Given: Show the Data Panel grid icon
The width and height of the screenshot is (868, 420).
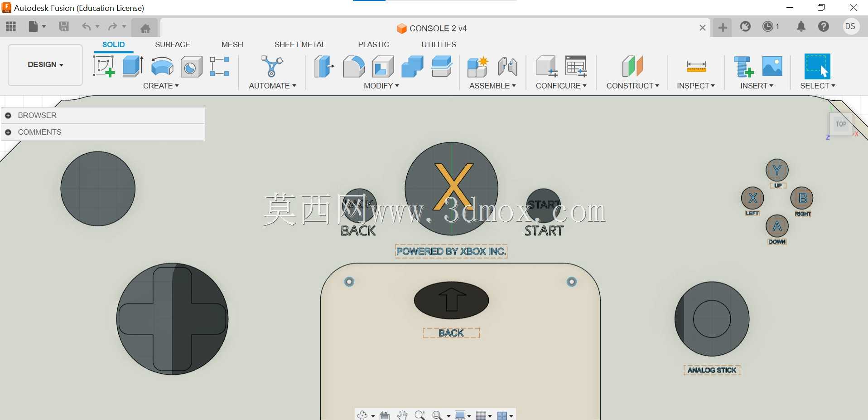Looking at the screenshot, I should pyautogui.click(x=11, y=26).
